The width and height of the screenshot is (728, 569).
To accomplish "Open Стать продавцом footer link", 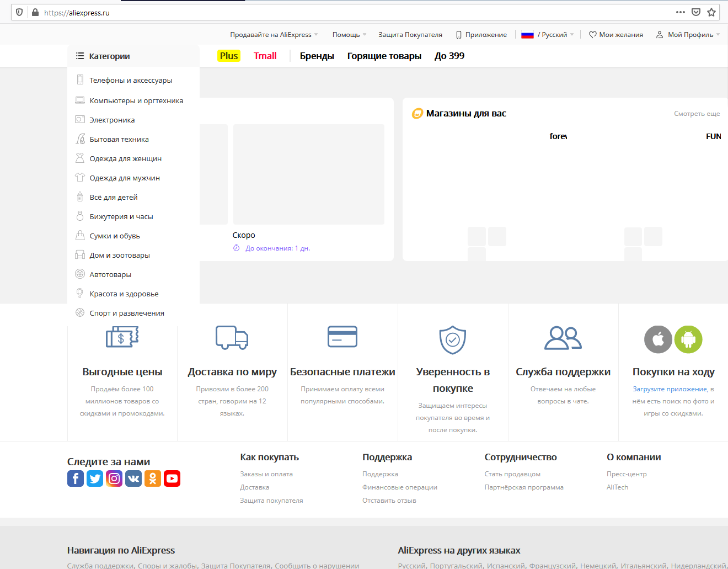I will pyautogui.click(x=512, y=474).
